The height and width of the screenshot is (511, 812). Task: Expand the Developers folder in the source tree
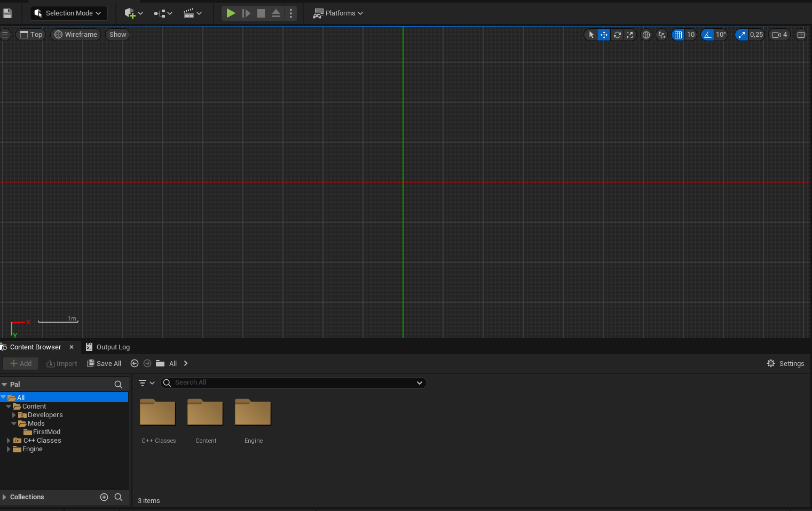(14, 414)
